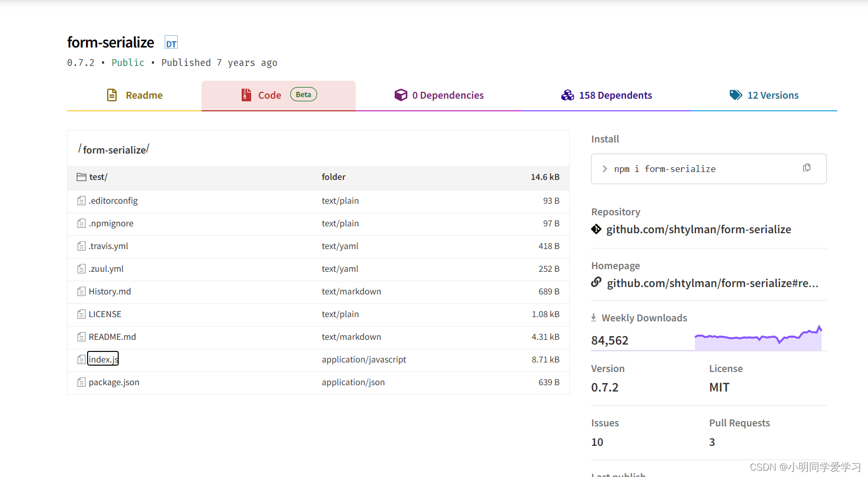
Task: Click the .editorconfig file icon
Action: (x=81, y=201)
